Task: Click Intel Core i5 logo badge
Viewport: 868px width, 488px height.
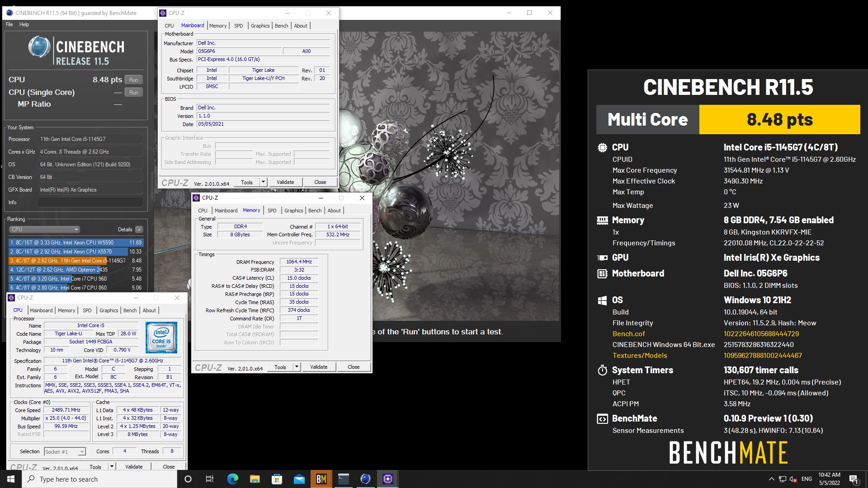Action: 161,338
